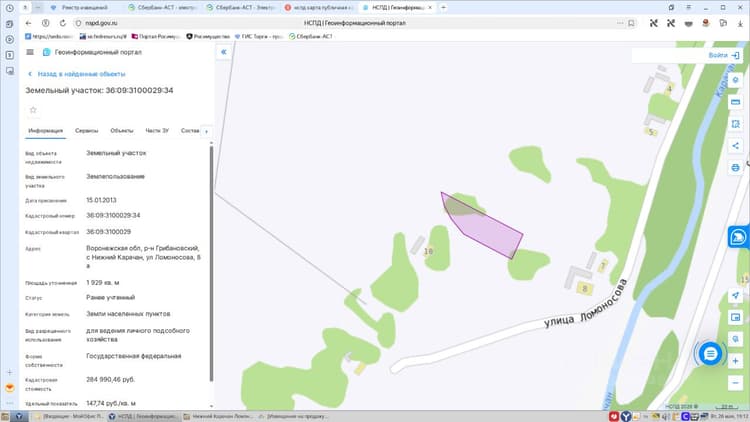Screen dimensions: 750x422
Task: Open Портал Росимущества bookmark
Action: (x=156, y=36)
